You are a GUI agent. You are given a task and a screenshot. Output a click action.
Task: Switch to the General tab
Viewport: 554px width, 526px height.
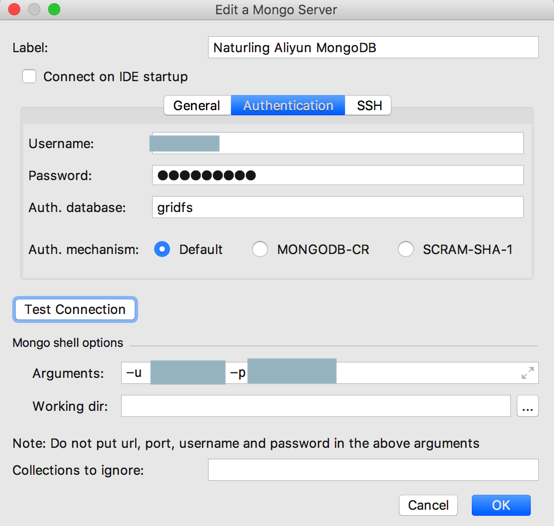click(x=197, y=105)
